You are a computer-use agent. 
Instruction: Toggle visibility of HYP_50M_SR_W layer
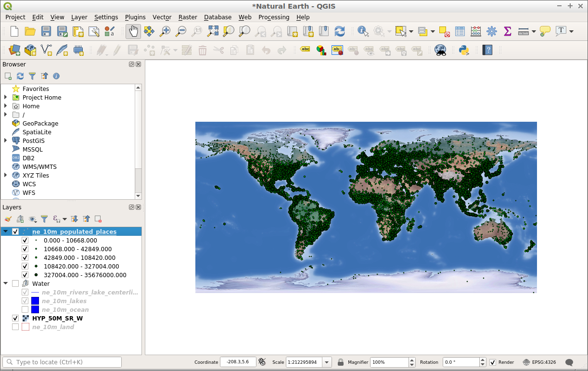pyautogui.click(x=15, y=318)
